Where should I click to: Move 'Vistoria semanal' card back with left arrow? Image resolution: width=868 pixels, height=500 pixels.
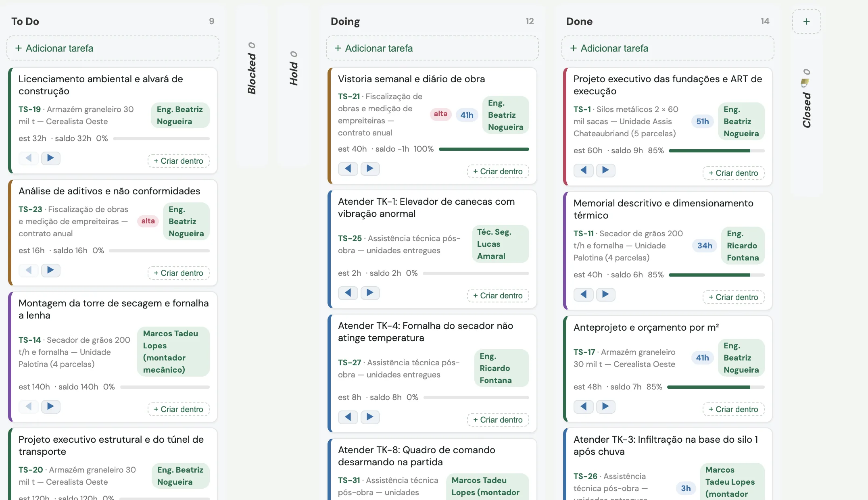[348, 169]
